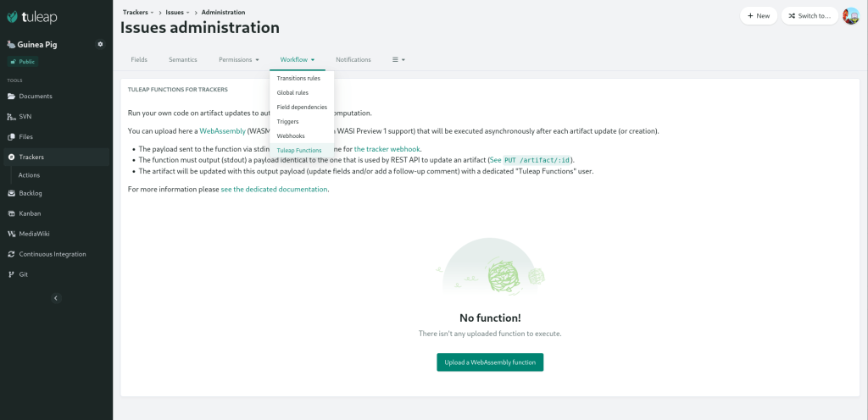Click the Kanban icon in sidebar
The image size is (868, 420).
(x=11, y=213)
